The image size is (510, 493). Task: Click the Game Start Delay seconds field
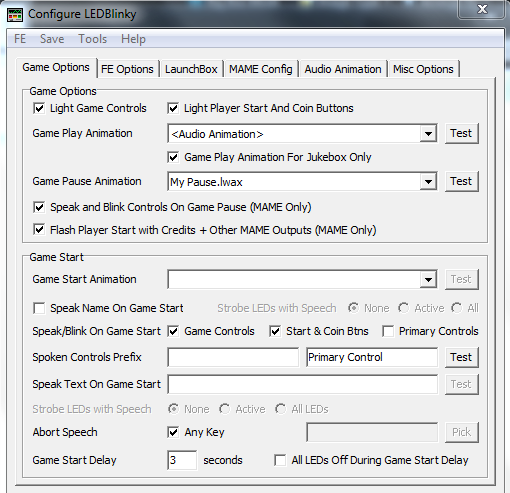pos(182,460)
